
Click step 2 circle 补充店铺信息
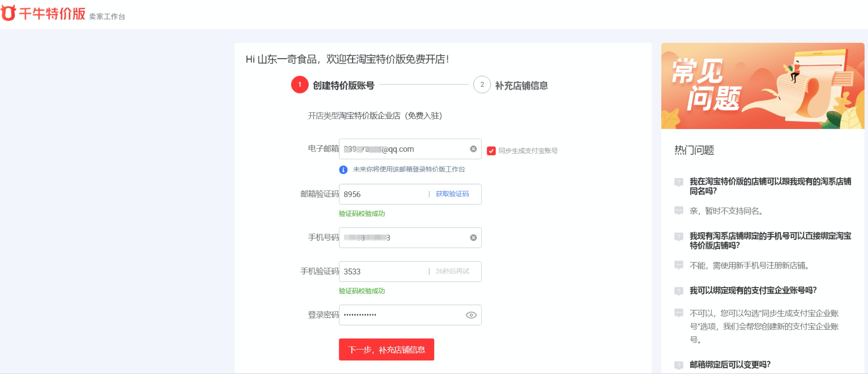tap(481, 85)
